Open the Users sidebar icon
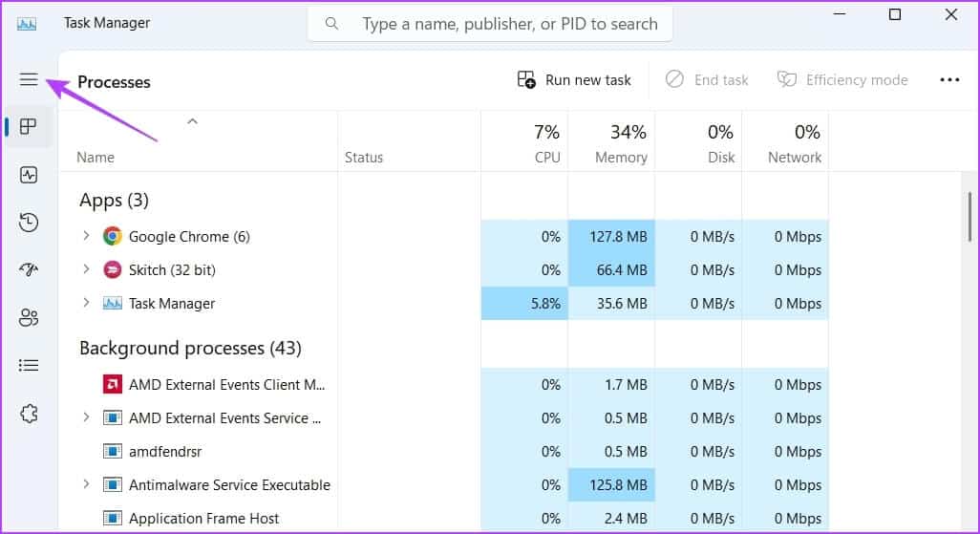The height and width of the screenshot is (534, 980). click(28, 318)
